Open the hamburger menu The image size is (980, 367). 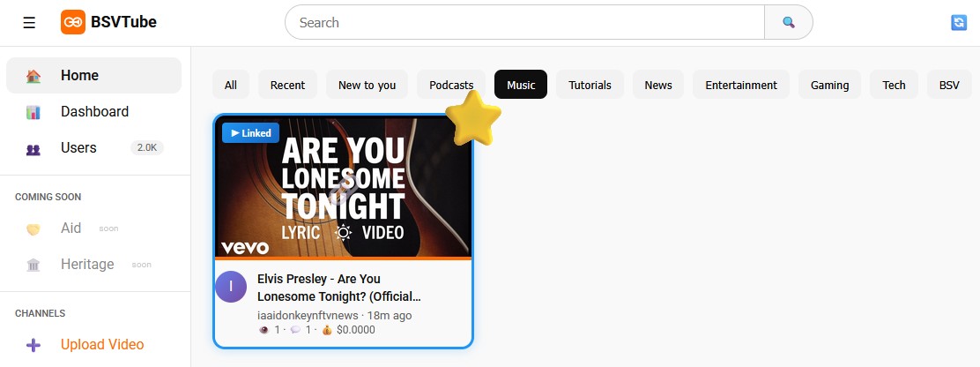point(29,23)
